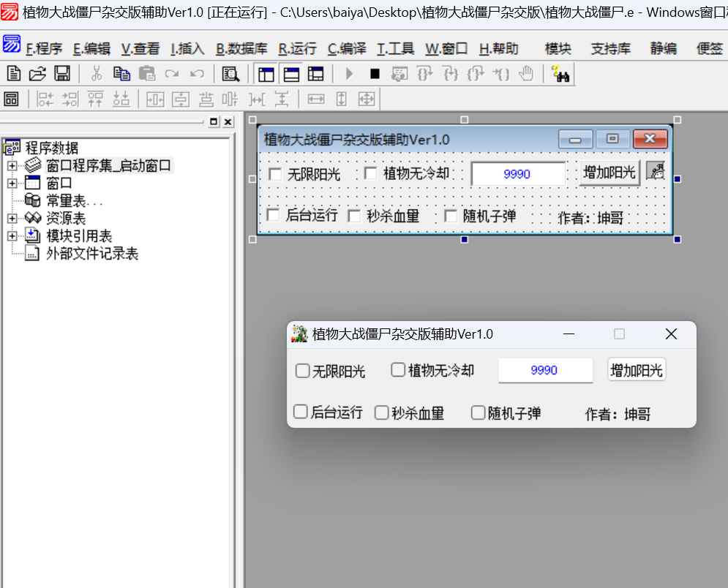Click the binoculars search icon
The image size is (728, 588).
[562, 75]
